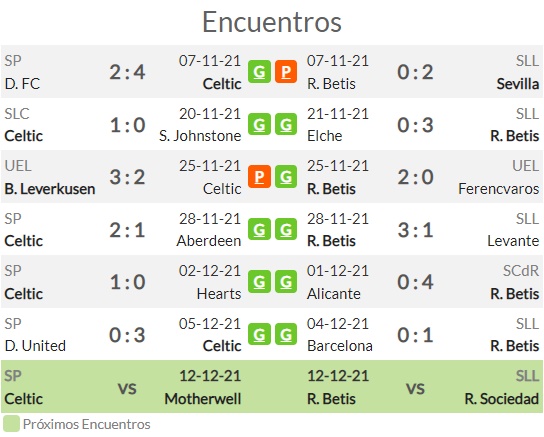Click the G badge for R. Betis vs Ferencvaros
The image size is (544, 437).
pyautogui.click(x=286, y=177)
